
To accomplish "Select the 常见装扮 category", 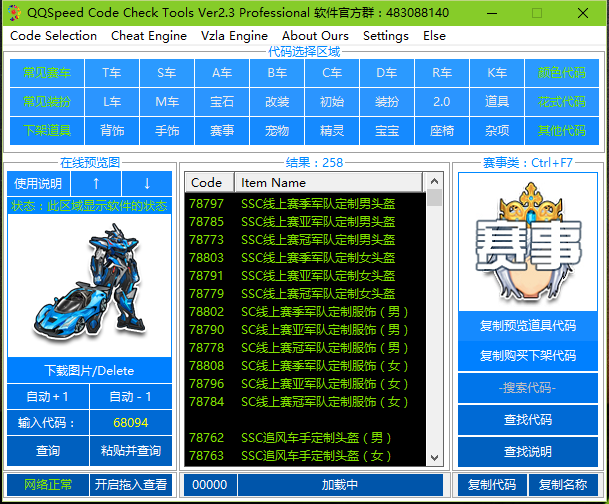I will click(47, 102).
